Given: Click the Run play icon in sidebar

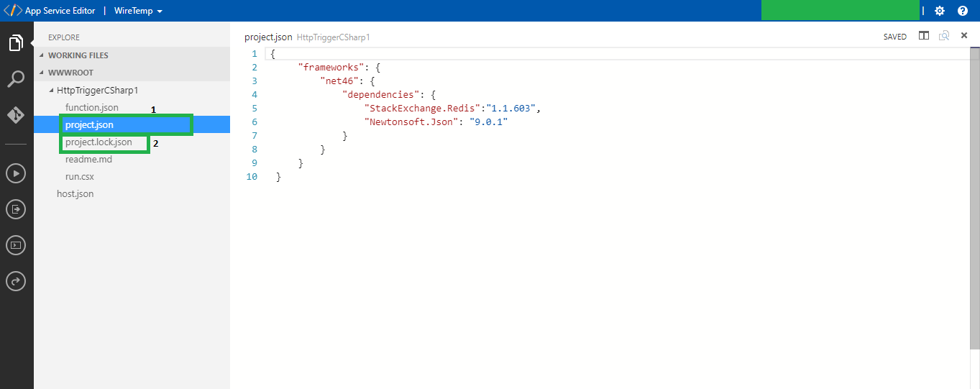Looking at the screenshot, I should 16,173.
